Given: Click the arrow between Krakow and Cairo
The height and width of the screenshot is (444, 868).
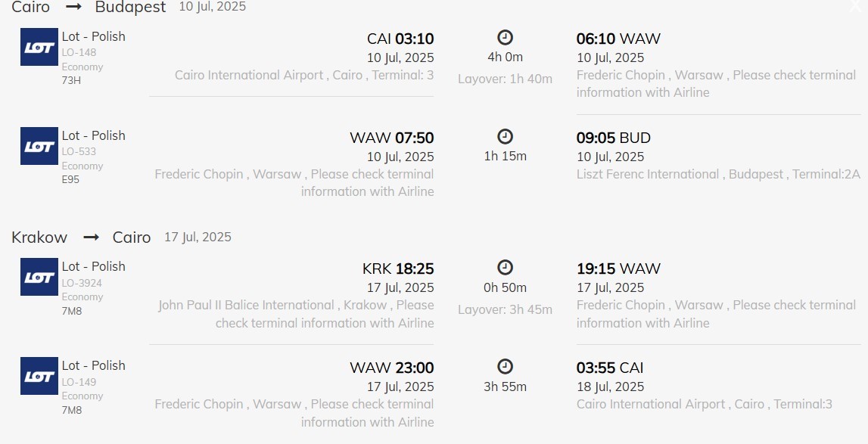Looking at the screenshot, I should click(91, 238).
